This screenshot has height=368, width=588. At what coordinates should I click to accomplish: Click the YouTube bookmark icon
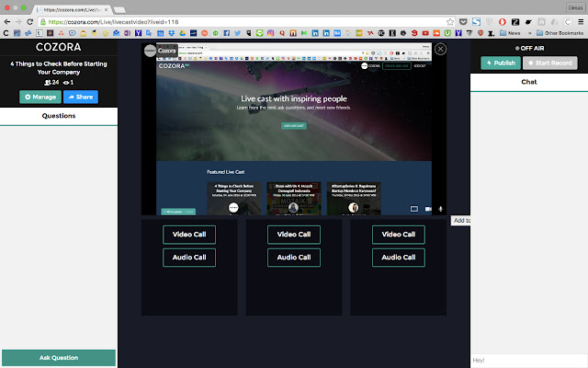point(425,33)
